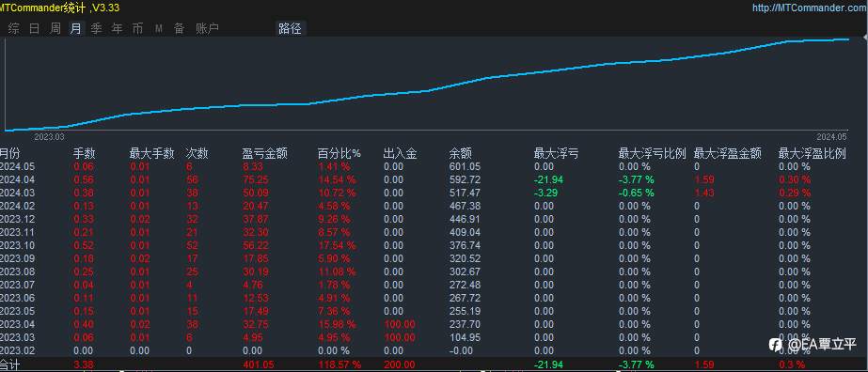Click the blue equity curve line
Screen dimensions: 868x372
(x=426, y=90)
